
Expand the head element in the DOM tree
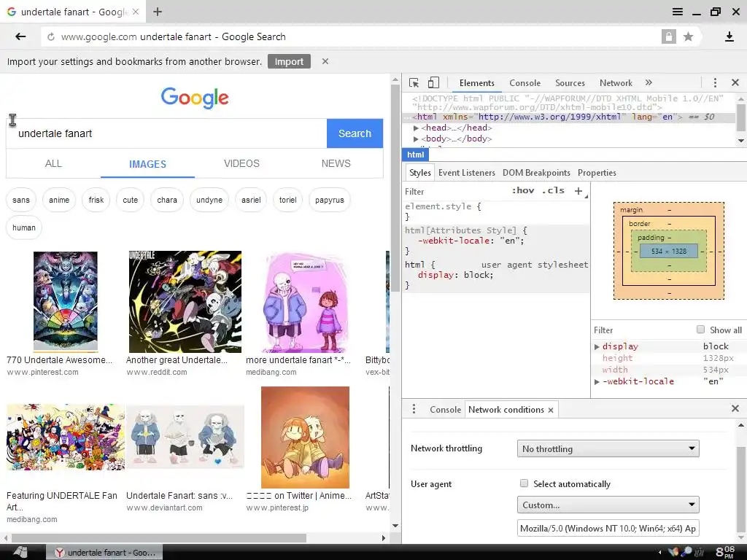pos(416,128)
